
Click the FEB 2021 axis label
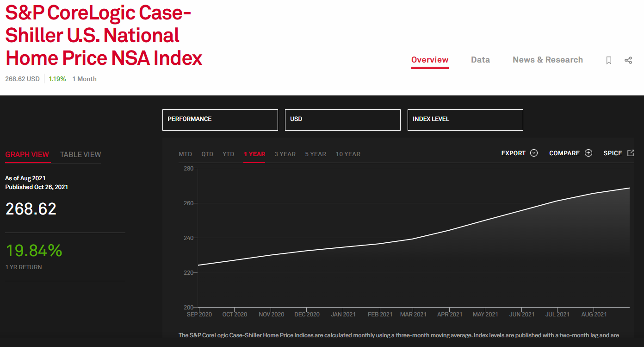[x=380, y=315]
